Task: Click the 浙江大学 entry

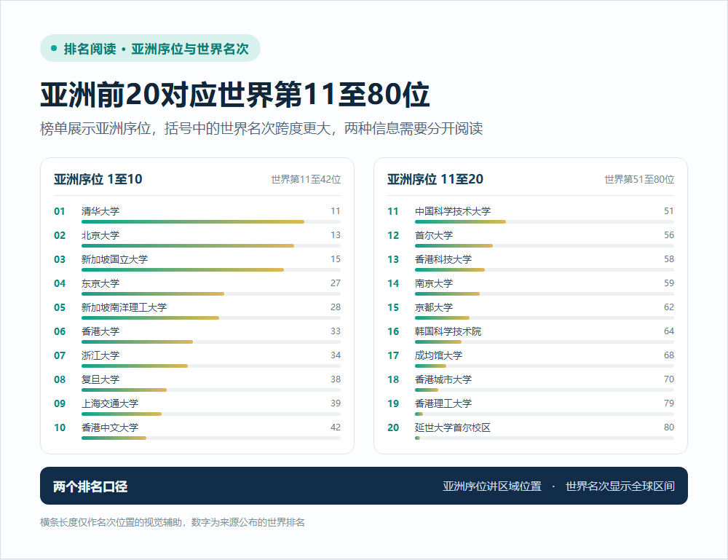Action: click(x=197, y=360)
